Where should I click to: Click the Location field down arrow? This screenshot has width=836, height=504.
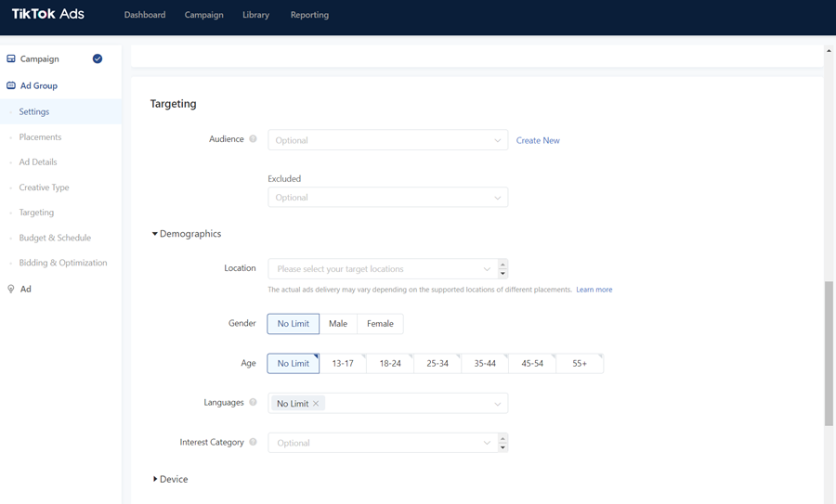(x=503, y=274)
